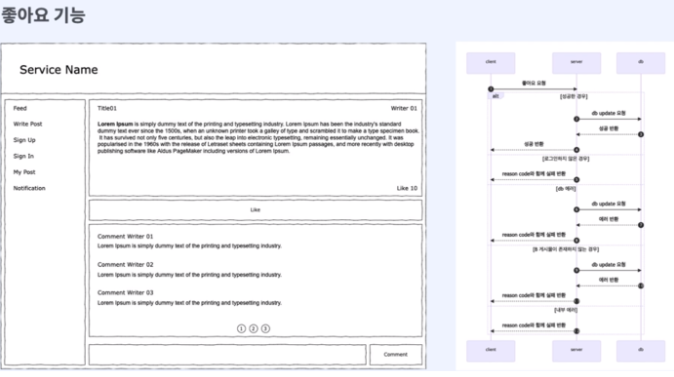Viewport: 674px width, 377px height.
Task: Select the Comment Writer 01 name
Action: pyautogui.click(x=125, y=236)
